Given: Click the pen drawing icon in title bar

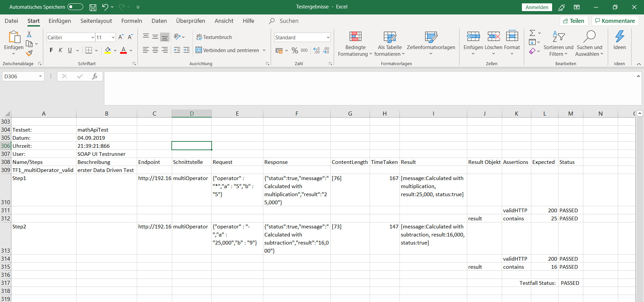Looking at the screenshot, I should pyautogui.click(x=561, y=7).
